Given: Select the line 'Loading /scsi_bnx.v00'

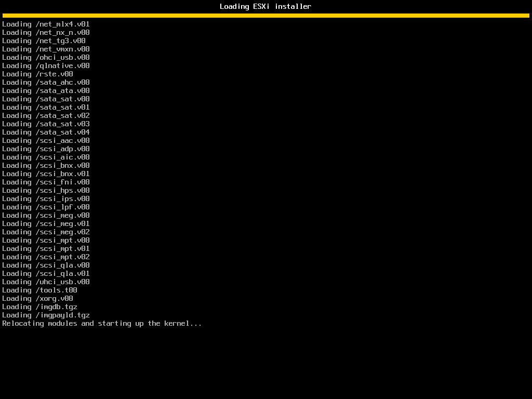Looking at the screenshot, I should coord(46,166).
